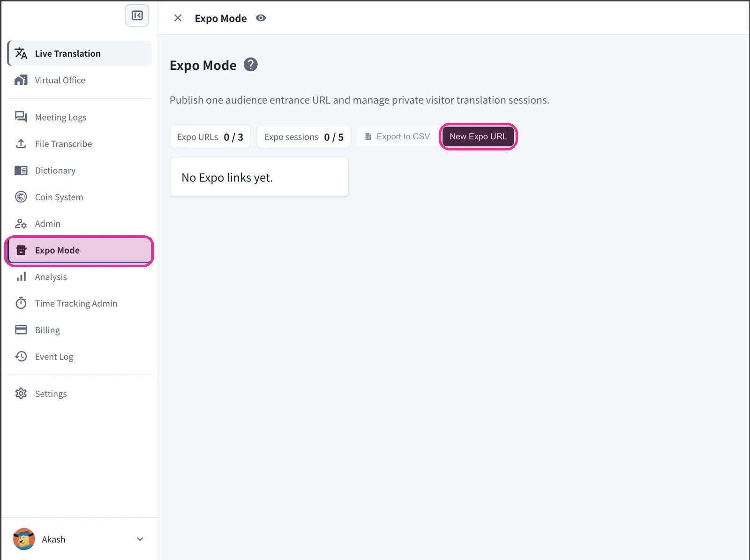Navigate to Dictionary

tap(79, 171)
